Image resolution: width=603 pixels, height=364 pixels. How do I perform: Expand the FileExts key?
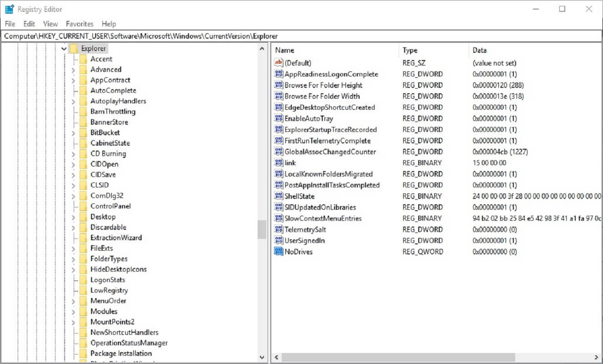(73, 248)
